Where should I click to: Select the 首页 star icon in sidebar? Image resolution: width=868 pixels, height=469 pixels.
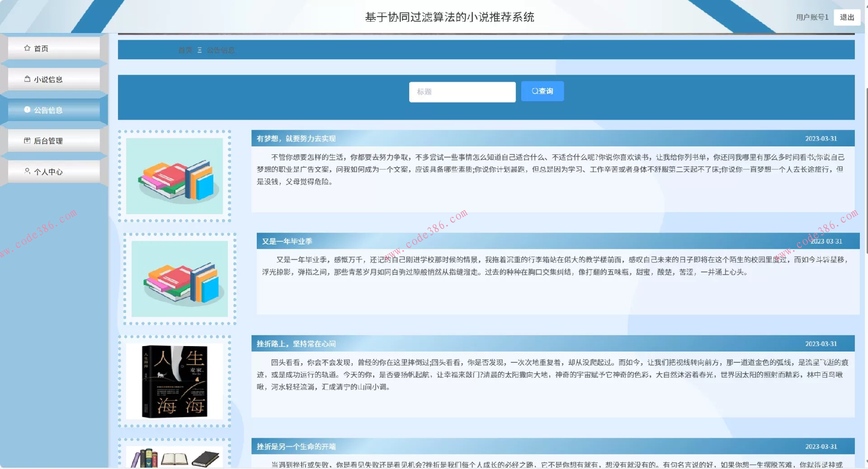pos(27,48)
